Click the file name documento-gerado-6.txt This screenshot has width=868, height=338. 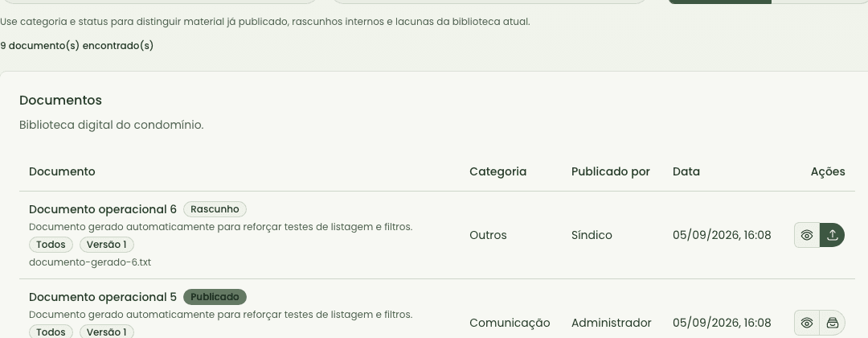(x=90, y=262)
